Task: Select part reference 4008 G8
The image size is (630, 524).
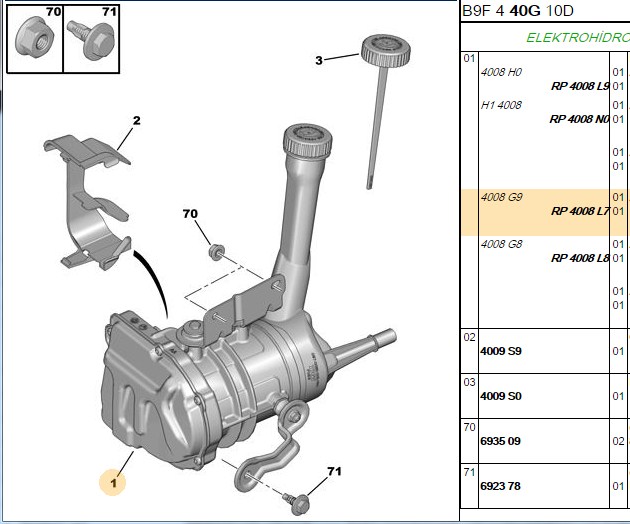Action: (x=501, y=244)
